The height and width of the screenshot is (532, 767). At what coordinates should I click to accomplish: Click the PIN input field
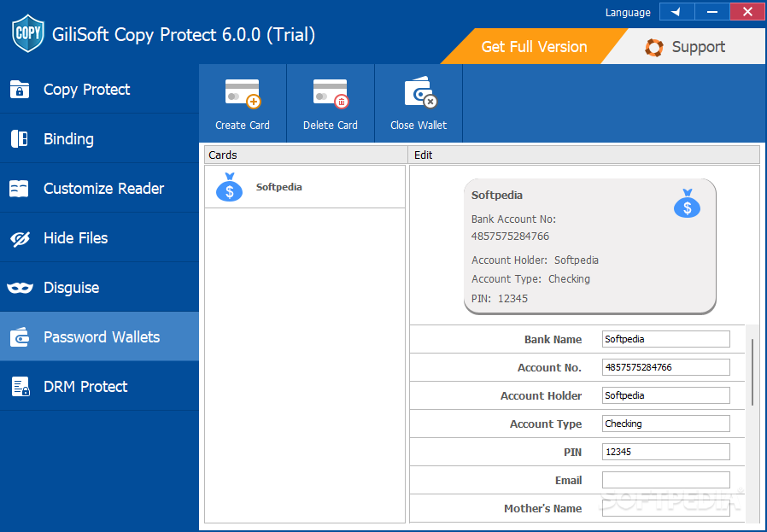click(x=665, y=452)
